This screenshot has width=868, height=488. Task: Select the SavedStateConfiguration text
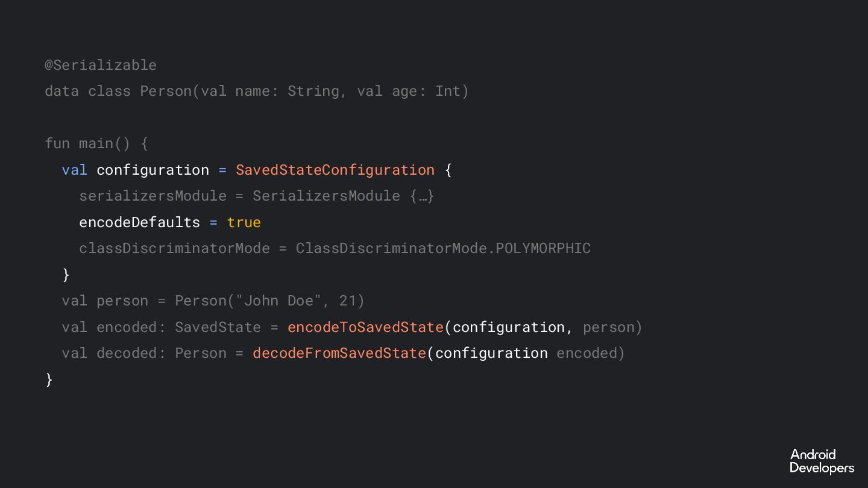335,170
